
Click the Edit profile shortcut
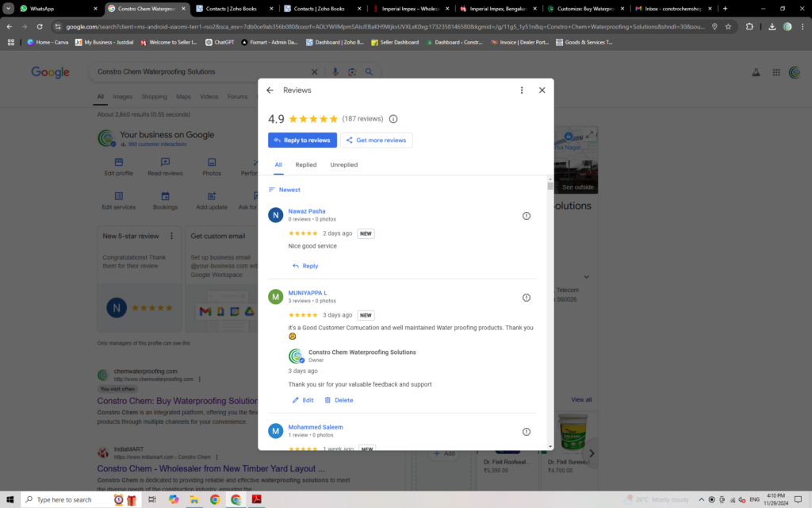click(119, 167)
